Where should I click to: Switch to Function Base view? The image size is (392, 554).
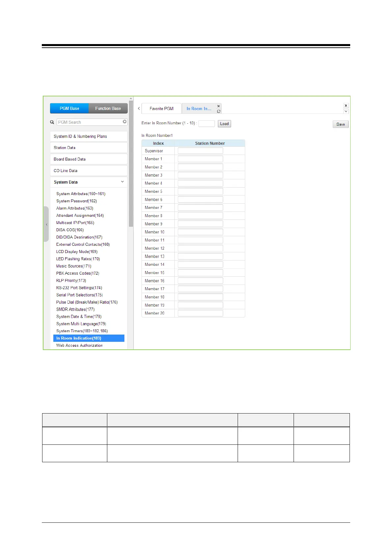(108, 108)
